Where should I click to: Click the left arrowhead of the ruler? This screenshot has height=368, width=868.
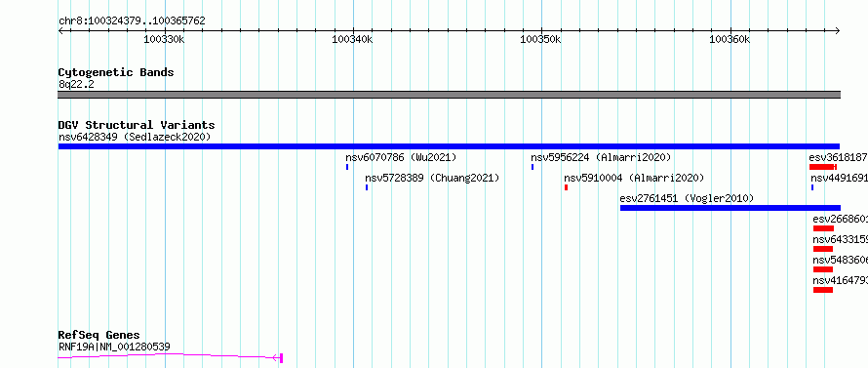(x=60, y=31)
